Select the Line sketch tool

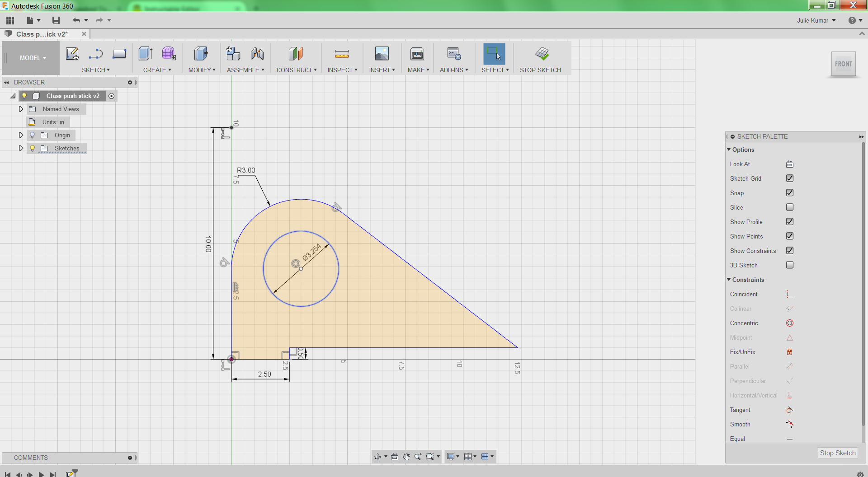96,54
